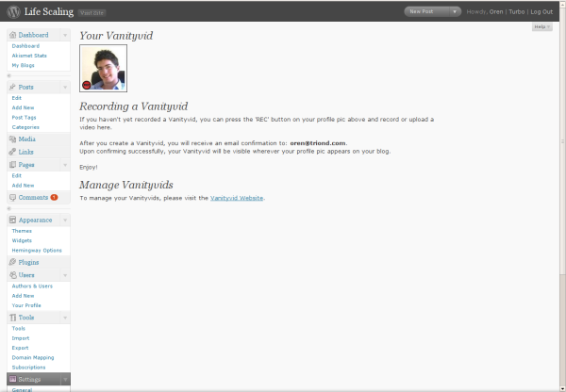Collapse the Appearance menu section arrow

pos(65,220)
